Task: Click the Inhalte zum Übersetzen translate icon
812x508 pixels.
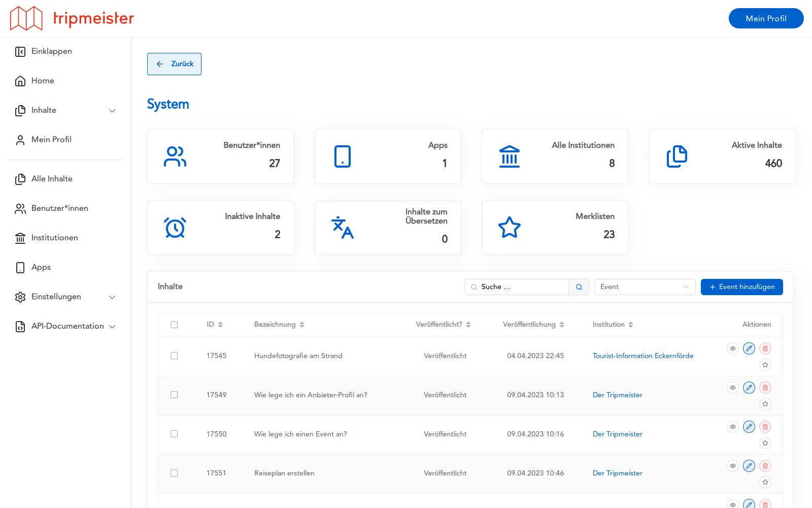Action: coord(343,228)
